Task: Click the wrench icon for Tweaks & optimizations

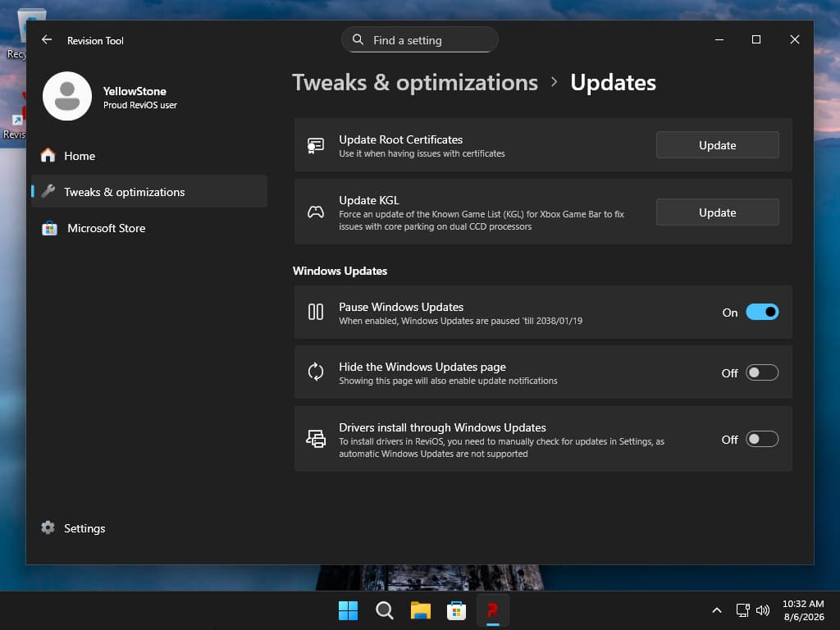Action: coord(48,191)
